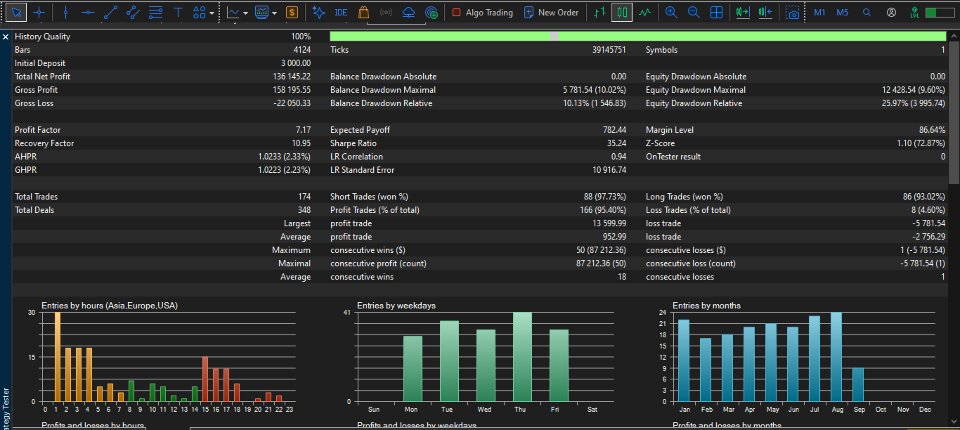Click the Recovery Factor value 10.95
This screenshot has height=430, width=960.
point(301,143)
